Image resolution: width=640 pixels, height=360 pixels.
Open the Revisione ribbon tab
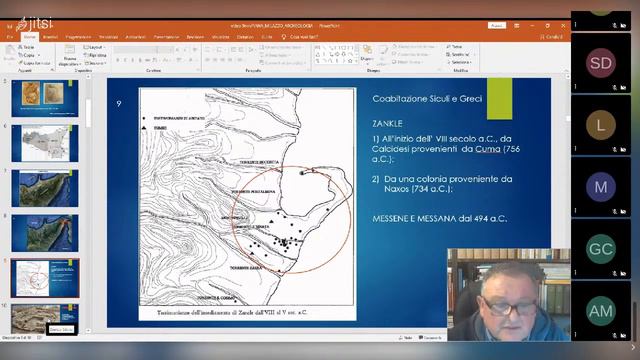pyautogui.click(x=195, y=37)
